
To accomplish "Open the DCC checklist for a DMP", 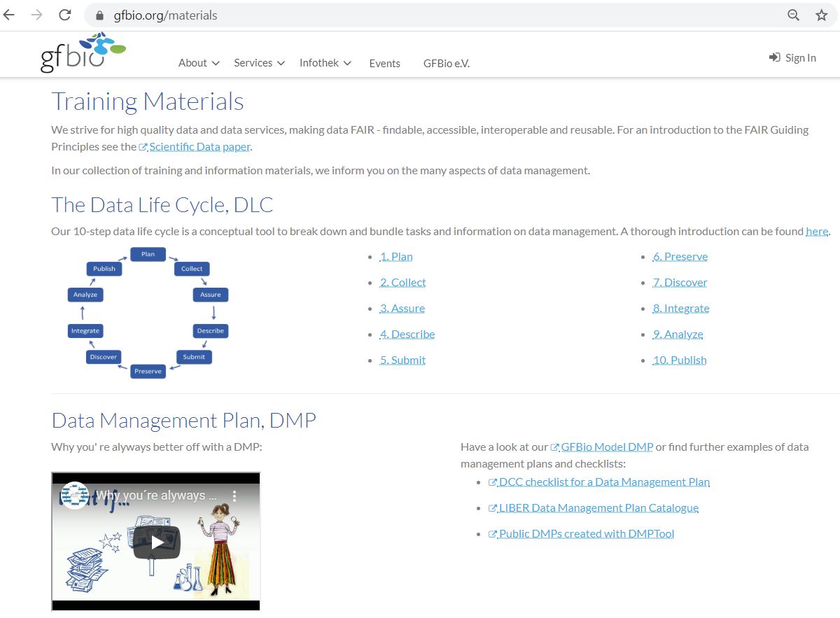I will pos(598,482).
